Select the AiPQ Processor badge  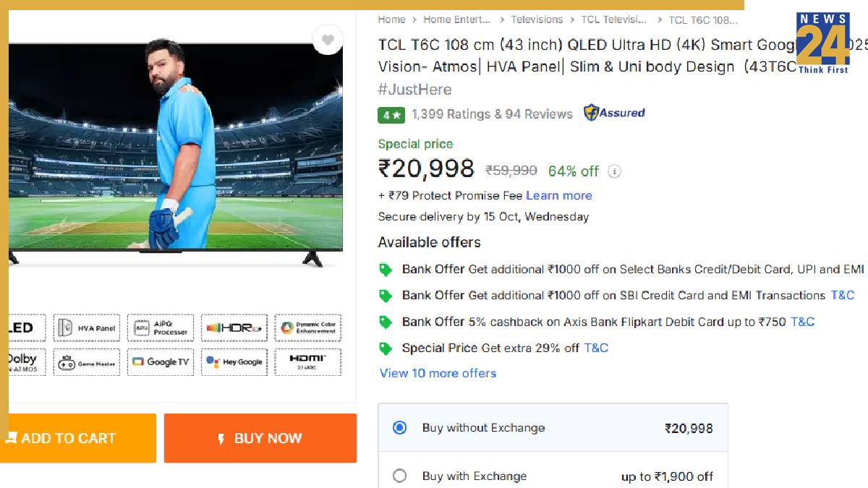point(161,327)
